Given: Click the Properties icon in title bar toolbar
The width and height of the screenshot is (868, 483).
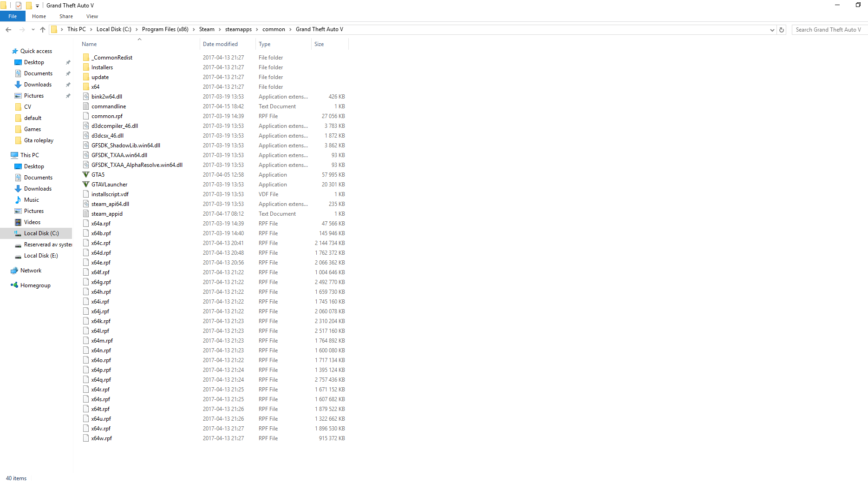Looking at the screenshot, I should [x=19, y=6].
